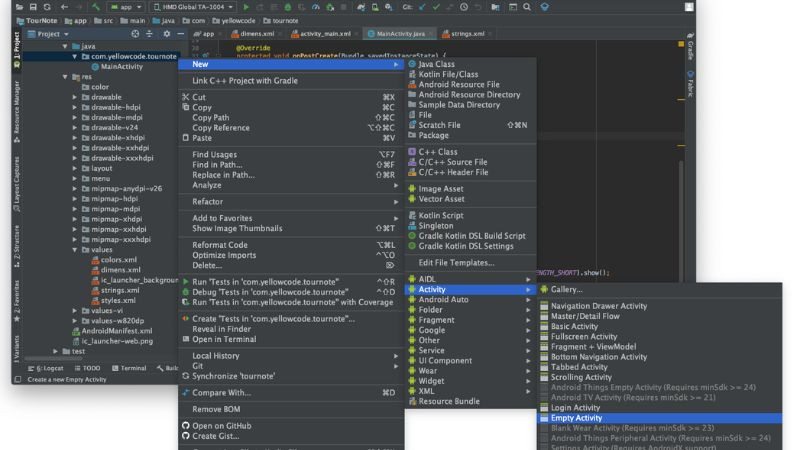
Task: Expand the mipmap-xxhdpi folder
Action: pyautogui.click(x=75, y=229)
